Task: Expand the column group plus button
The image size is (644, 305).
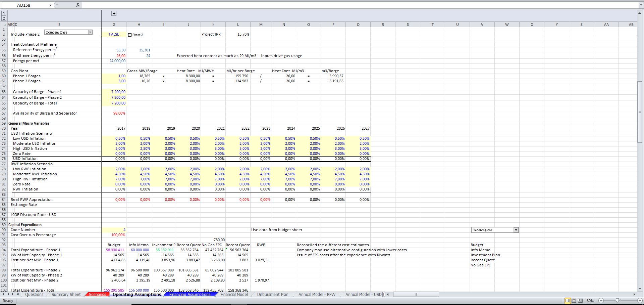Action: (114, 13)
